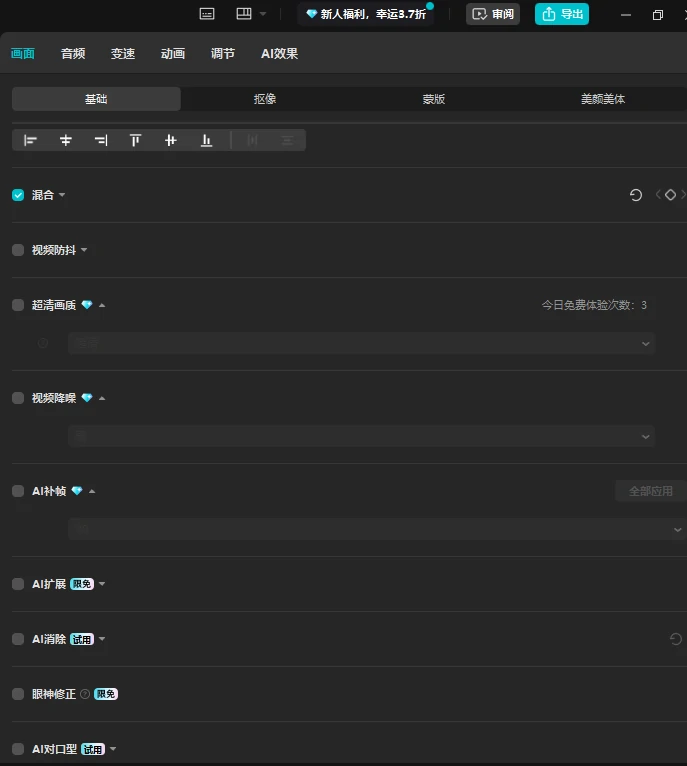This screenshot has width=687, height=766.
Task: Enable 超清画质 checkbox
Action: 18,305
